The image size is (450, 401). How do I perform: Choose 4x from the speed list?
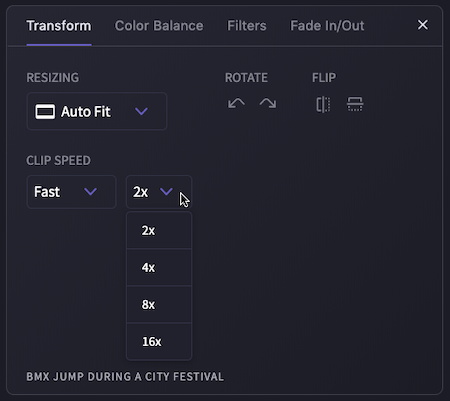point(159,267)
